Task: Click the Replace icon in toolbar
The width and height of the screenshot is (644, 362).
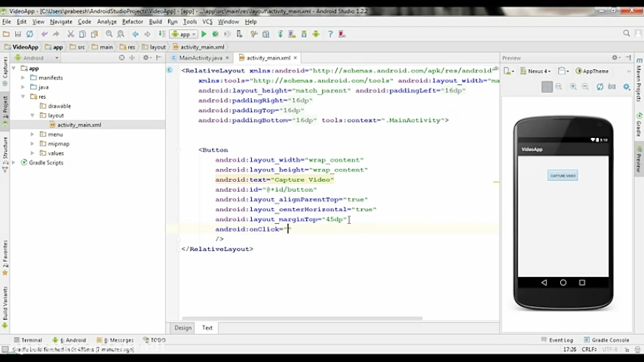Action: tap(121, 34)
